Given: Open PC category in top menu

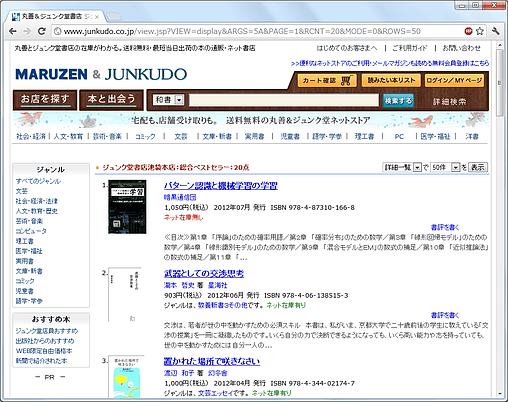Looking at the screenshot, I should pyautogui.click(x=399, y=136).
